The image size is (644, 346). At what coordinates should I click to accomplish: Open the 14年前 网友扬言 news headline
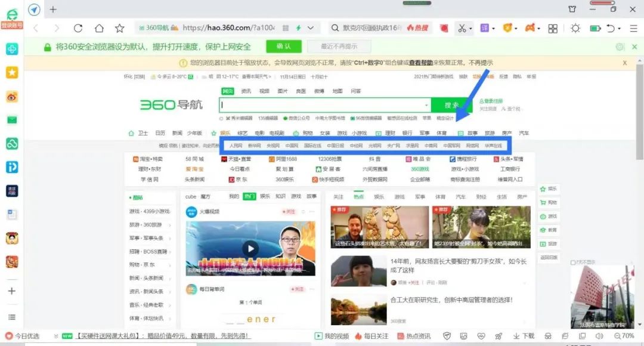click(458, 266)
